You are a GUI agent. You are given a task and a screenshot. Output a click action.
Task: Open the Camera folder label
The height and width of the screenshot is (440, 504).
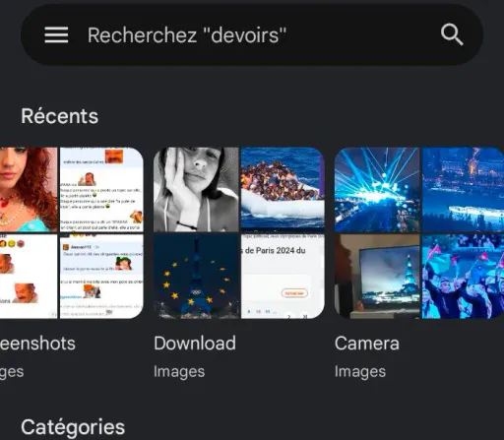click(x=367, y=344)
